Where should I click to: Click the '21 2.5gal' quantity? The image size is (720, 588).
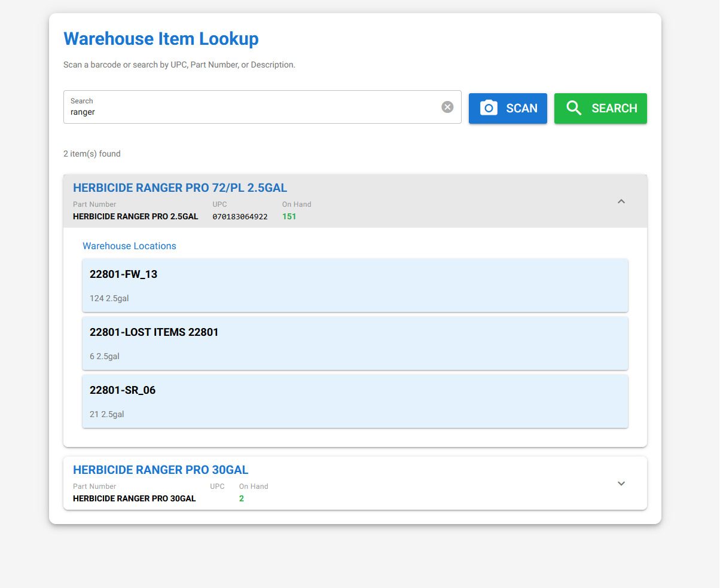107,414
